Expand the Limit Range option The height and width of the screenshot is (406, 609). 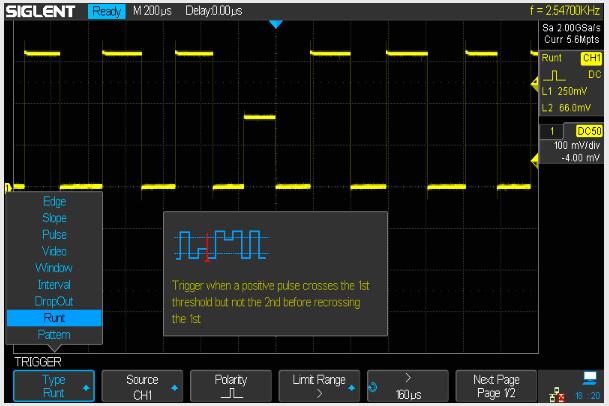pyautogui.click(x=319, y=387)
